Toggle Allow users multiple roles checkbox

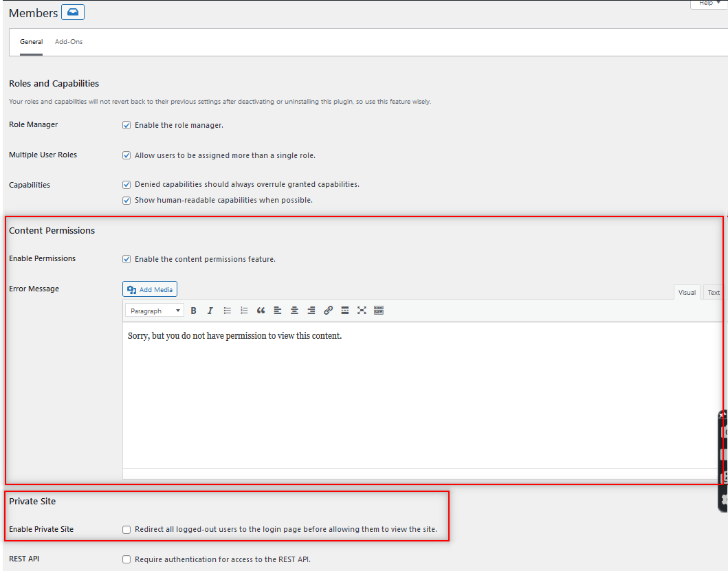coord(126,155)
